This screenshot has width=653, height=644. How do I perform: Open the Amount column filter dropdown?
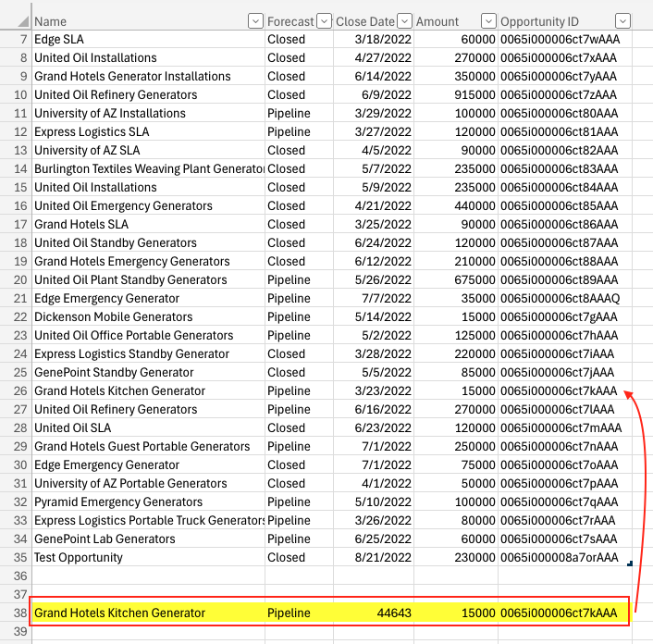tap(488, 20)
